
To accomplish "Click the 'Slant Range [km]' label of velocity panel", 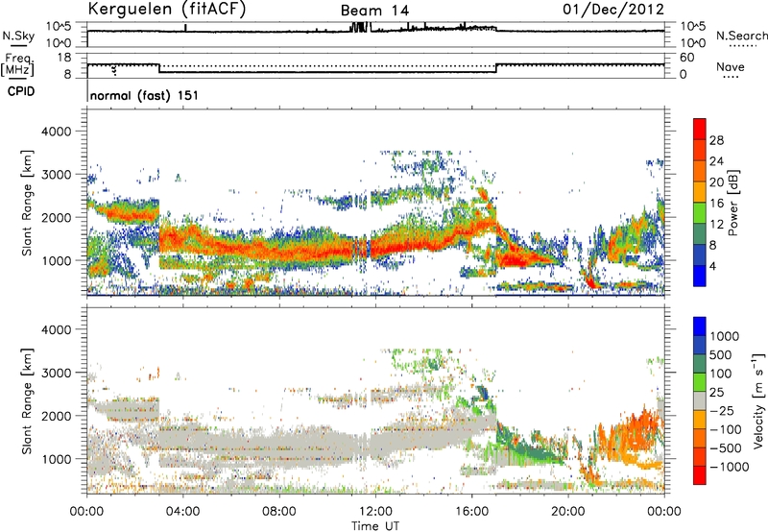I will [27, 401].
